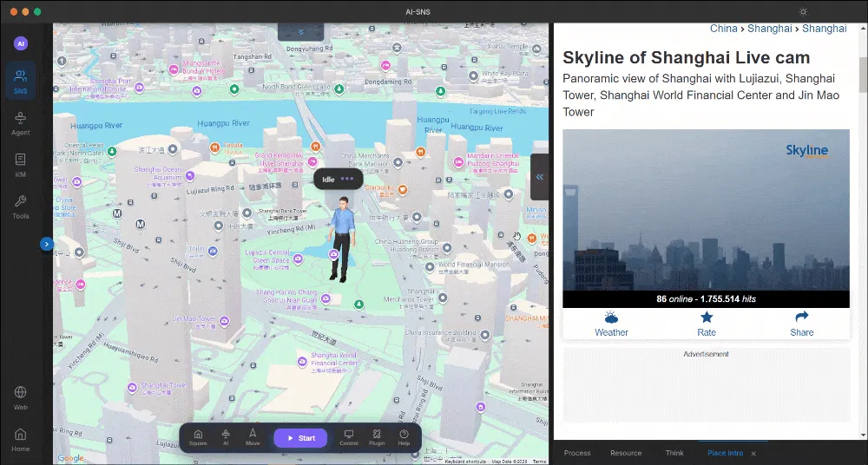Open the SNS section in sidebar

(x=21, y=82)
